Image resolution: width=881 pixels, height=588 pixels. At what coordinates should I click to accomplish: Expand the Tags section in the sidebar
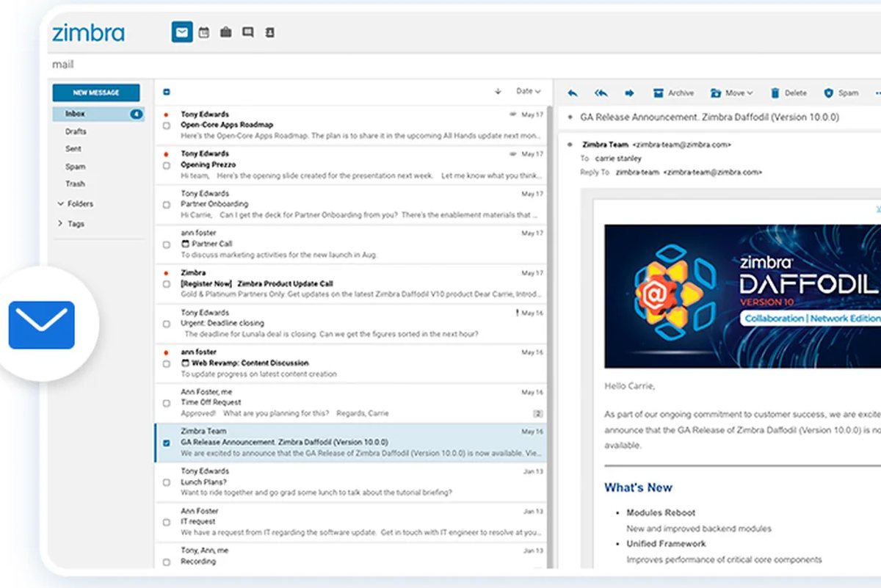70,224
